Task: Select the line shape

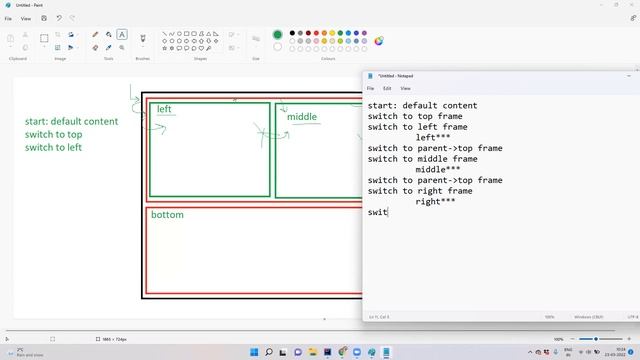Action: point(164,34)
